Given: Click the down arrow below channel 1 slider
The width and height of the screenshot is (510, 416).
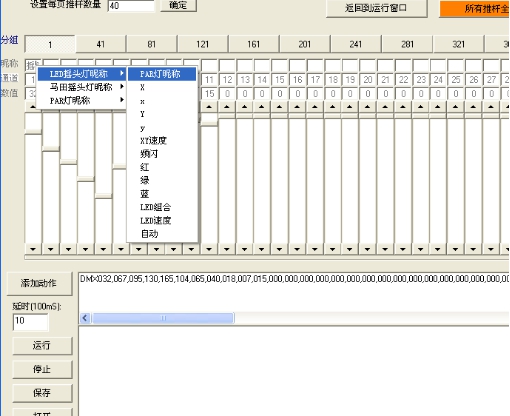Looking at the screenshot, I should click(33, 249).
